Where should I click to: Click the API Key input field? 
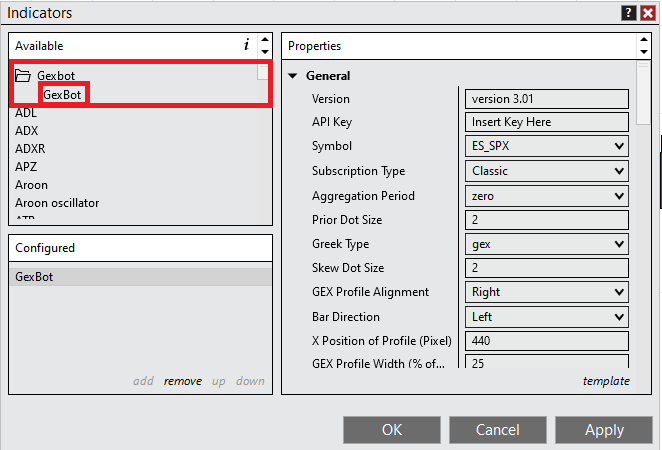pos(547,122)
